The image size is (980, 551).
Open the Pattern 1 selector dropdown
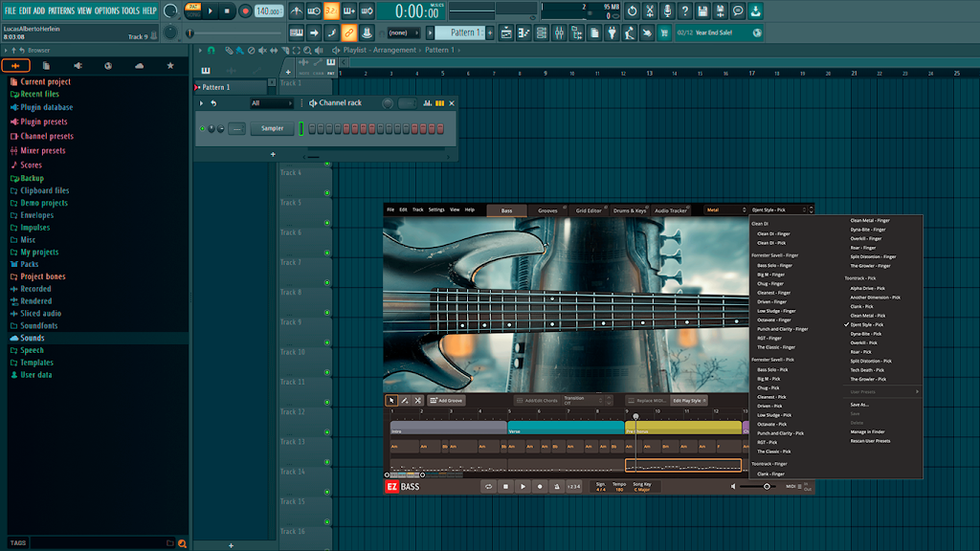(462, 33)
